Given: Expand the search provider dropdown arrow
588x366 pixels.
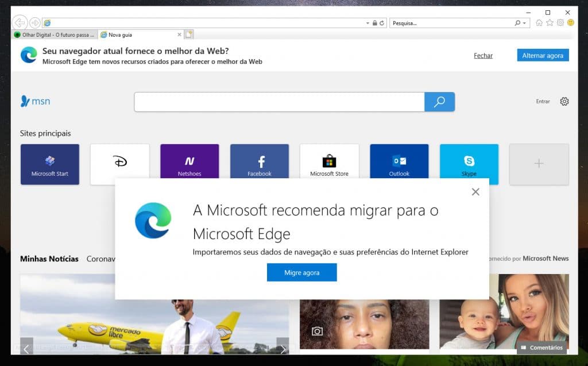Looking at the screenshot, I should click(x=524, y=24).
